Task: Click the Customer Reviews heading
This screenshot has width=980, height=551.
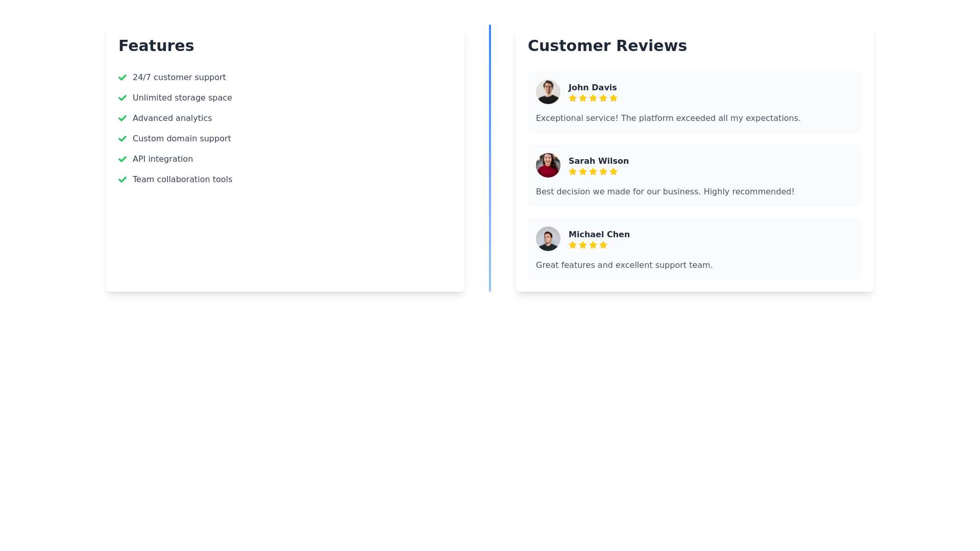Action: coord(607,45)
